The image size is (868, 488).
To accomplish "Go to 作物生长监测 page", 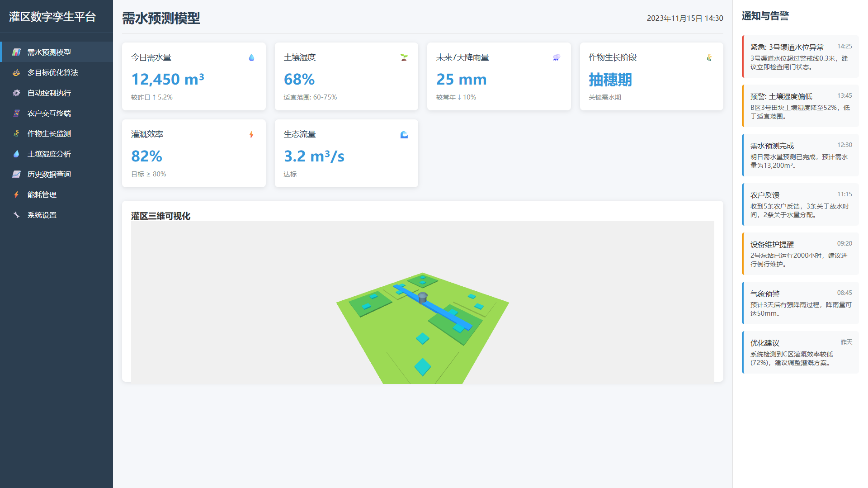I will (49, 133).
